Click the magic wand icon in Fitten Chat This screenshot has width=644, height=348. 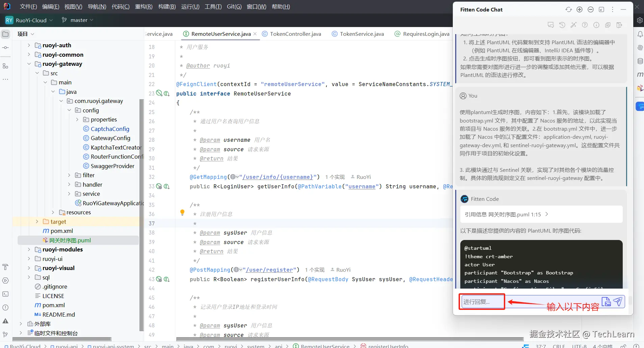point(573,25)
